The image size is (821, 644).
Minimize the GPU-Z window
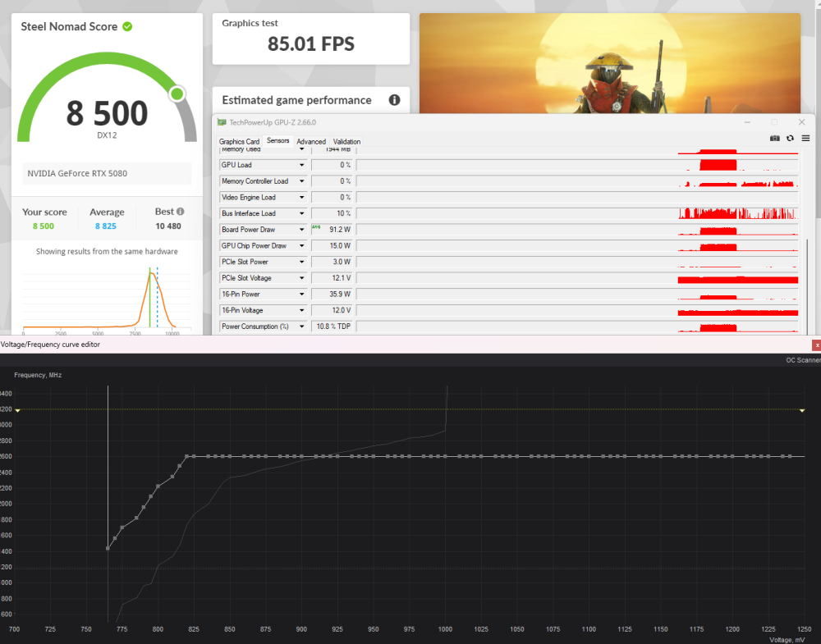[748, 122]
